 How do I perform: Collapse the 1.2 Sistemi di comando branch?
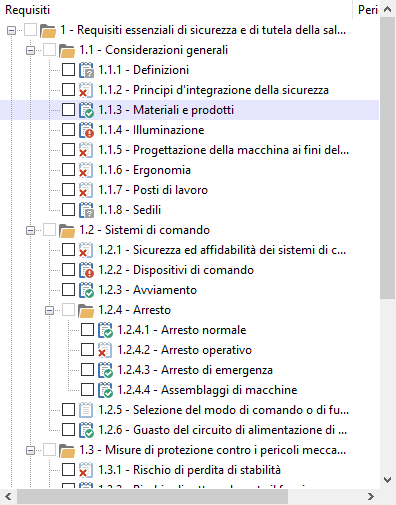click(x=30, y=231)
